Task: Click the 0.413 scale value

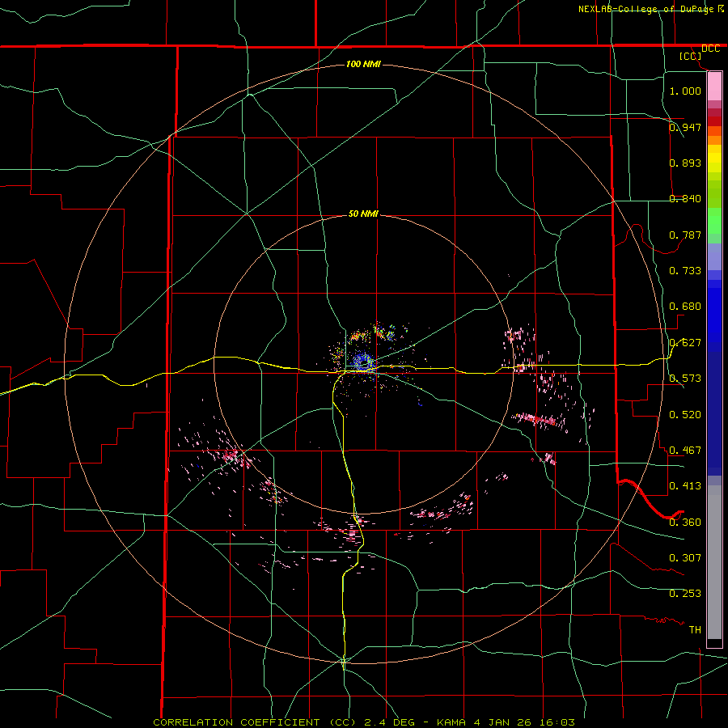Action: [x=685, y=486]
